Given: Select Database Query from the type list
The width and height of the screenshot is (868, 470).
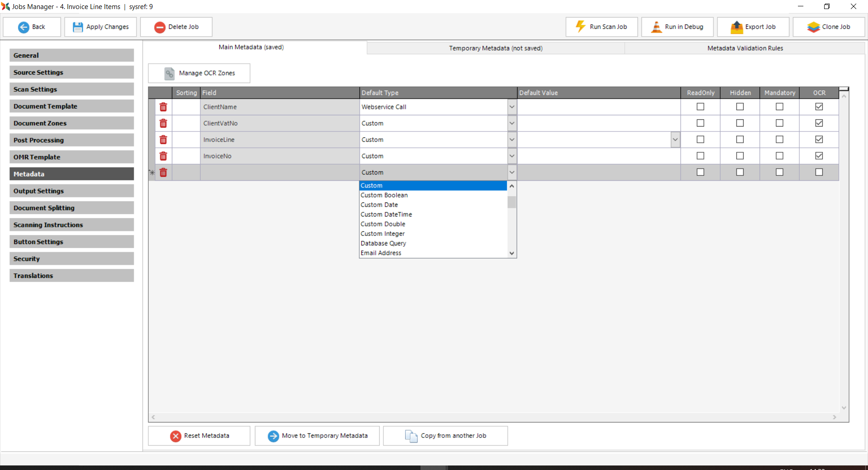Looking at the screenshot, I should tap(383, 243).
